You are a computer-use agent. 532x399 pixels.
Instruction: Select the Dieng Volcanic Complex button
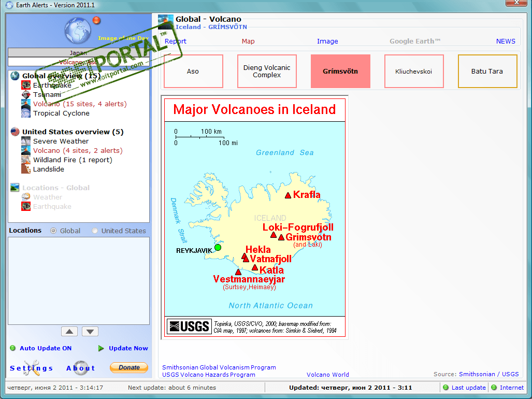click(267, 72)
